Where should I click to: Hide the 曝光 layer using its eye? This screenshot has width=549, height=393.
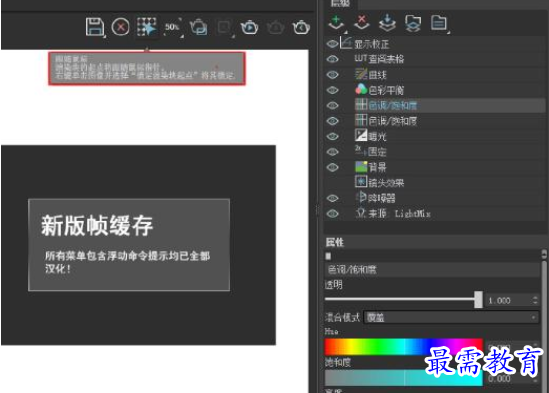(x=332, y=136)
